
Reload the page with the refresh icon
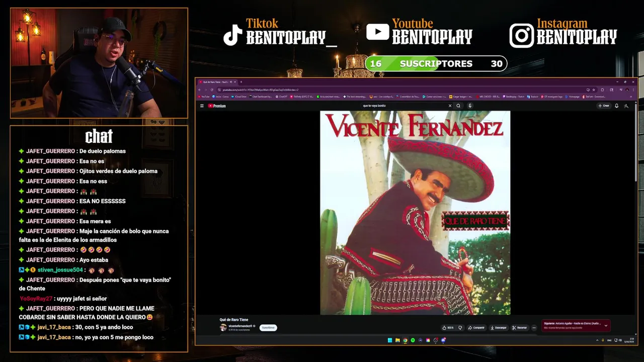coord(212,90)
